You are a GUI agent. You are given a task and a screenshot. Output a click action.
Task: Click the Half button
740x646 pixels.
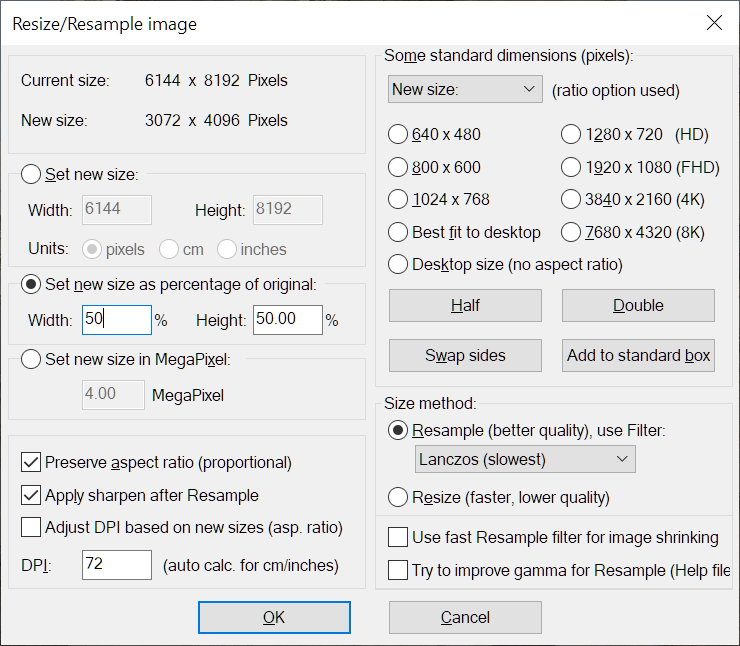[465, 305]
